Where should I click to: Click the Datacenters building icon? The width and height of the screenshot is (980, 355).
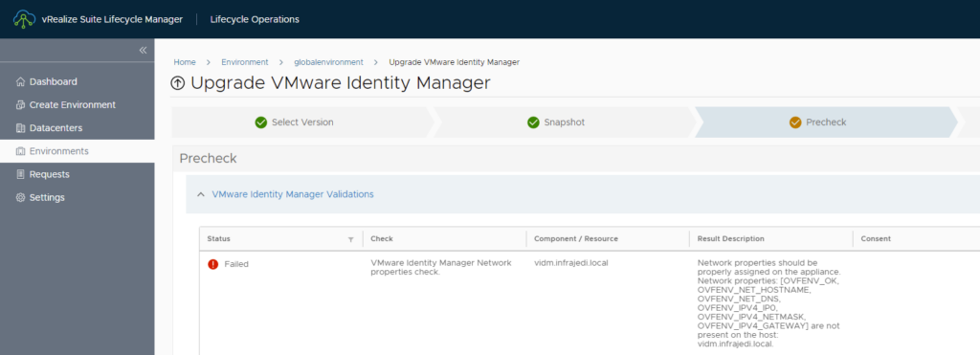[x=21, y=128]
